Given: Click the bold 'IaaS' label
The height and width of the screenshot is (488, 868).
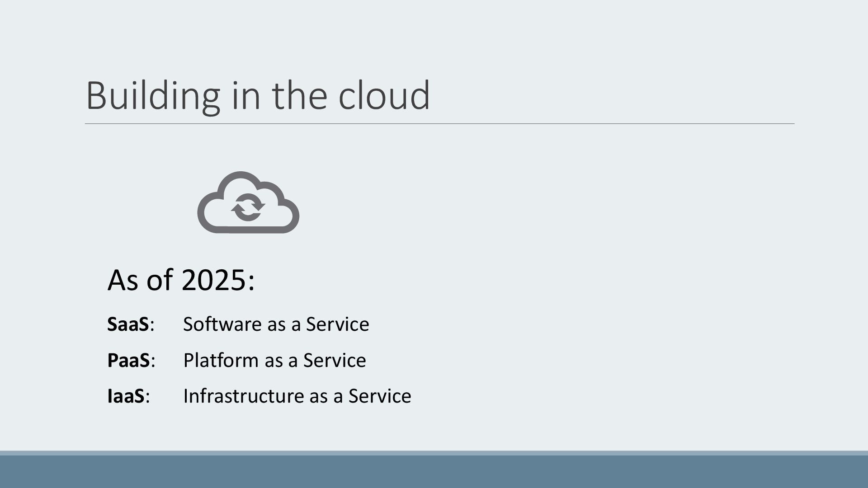Looking at the screenshot, I should [x=126, y=396].
